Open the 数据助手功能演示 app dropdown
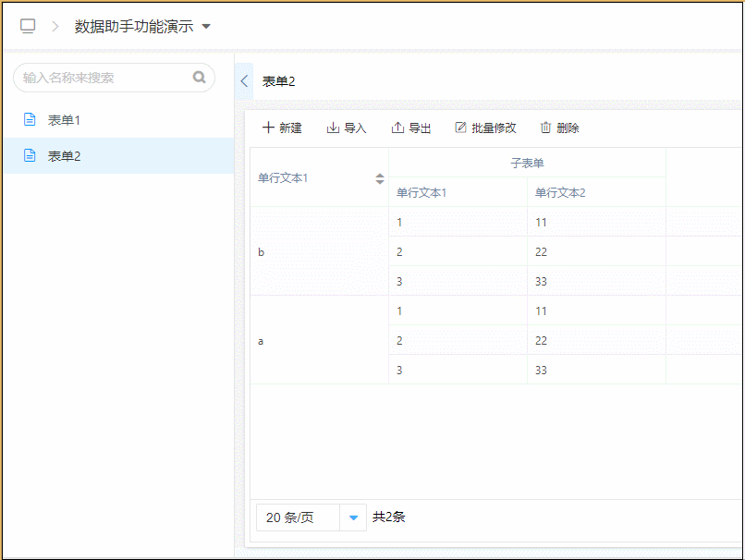 (x=206, y=27)
